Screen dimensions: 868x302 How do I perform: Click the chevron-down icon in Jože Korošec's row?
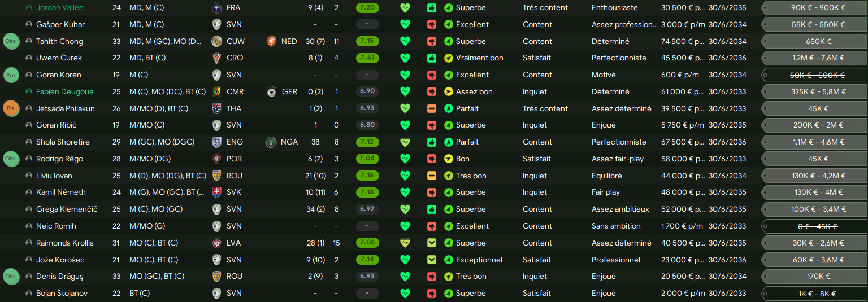point(432,260)
